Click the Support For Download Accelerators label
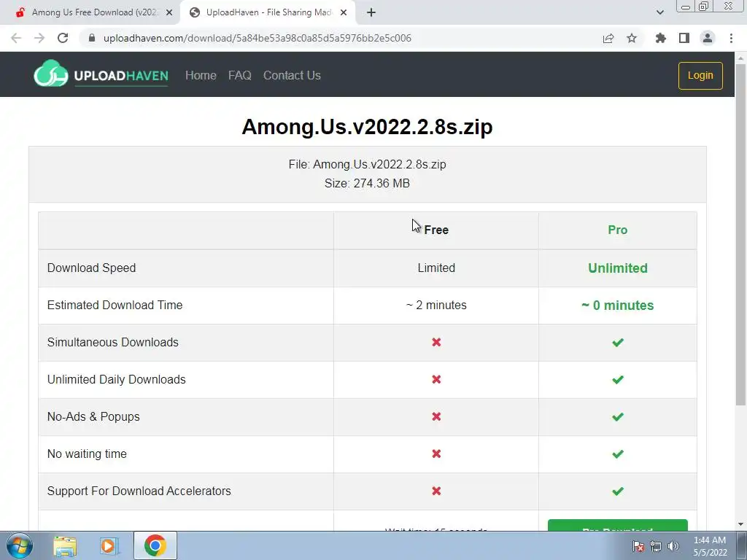 139,491
